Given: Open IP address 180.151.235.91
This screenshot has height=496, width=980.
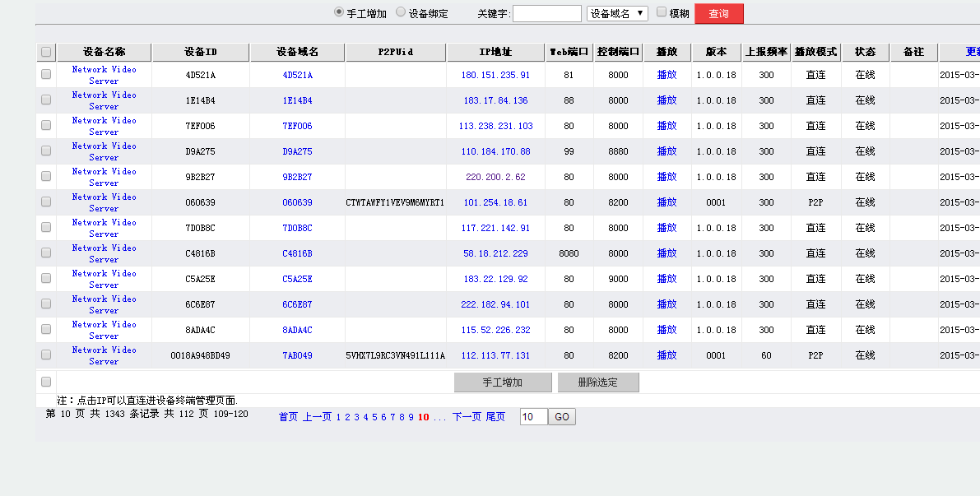Looking at the screenshot, I should [x=495, y=75].
